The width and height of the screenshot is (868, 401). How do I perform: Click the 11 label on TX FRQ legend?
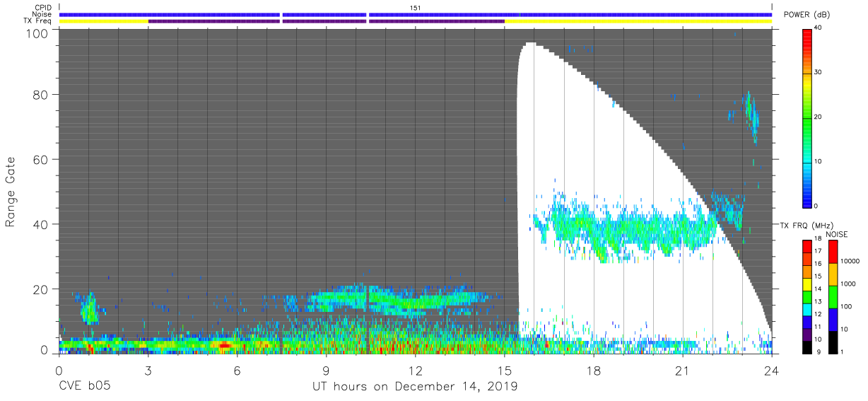pos(817,327)
